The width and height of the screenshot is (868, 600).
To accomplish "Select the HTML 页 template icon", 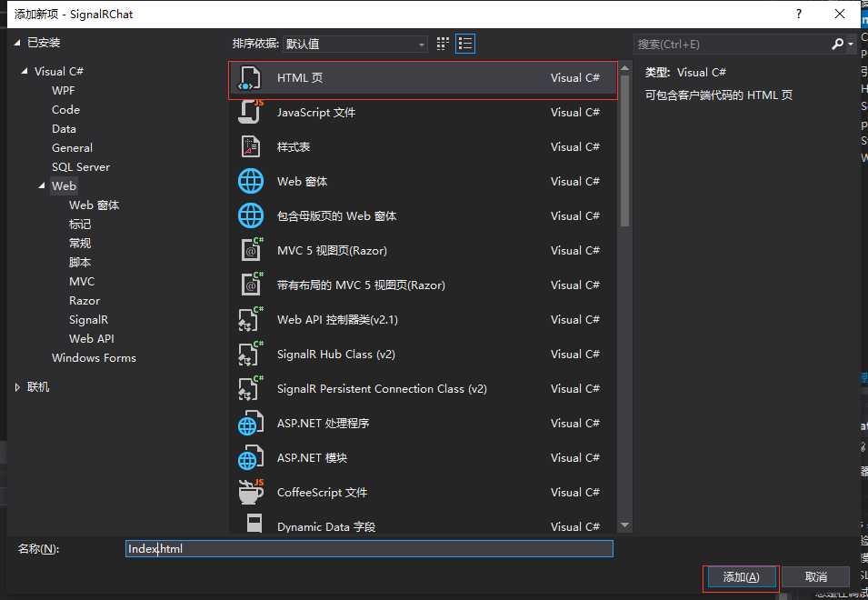I will point(250,78).
